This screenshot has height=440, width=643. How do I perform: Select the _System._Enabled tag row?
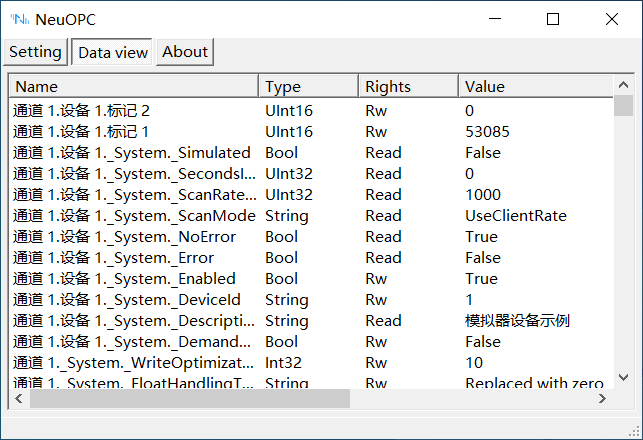(124, 279)
